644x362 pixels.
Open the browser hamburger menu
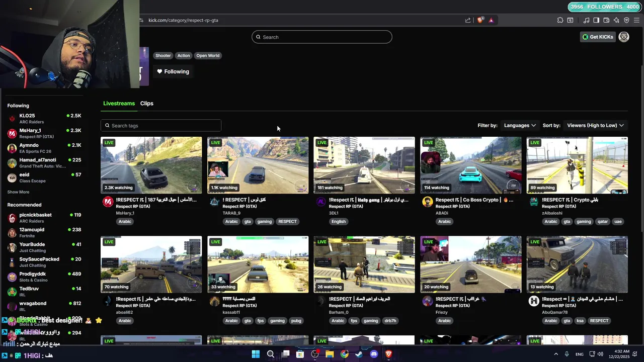coord(636,20)
